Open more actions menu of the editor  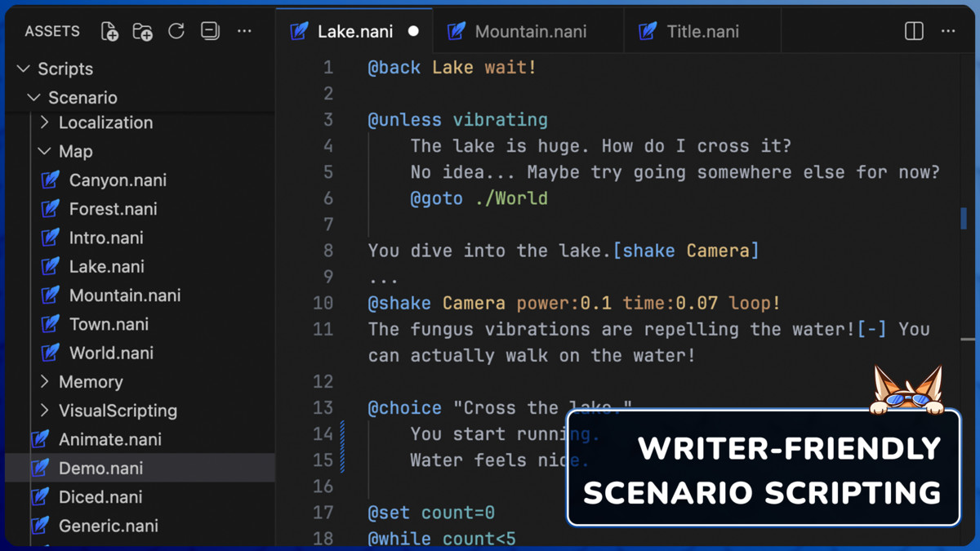(947, 31)
